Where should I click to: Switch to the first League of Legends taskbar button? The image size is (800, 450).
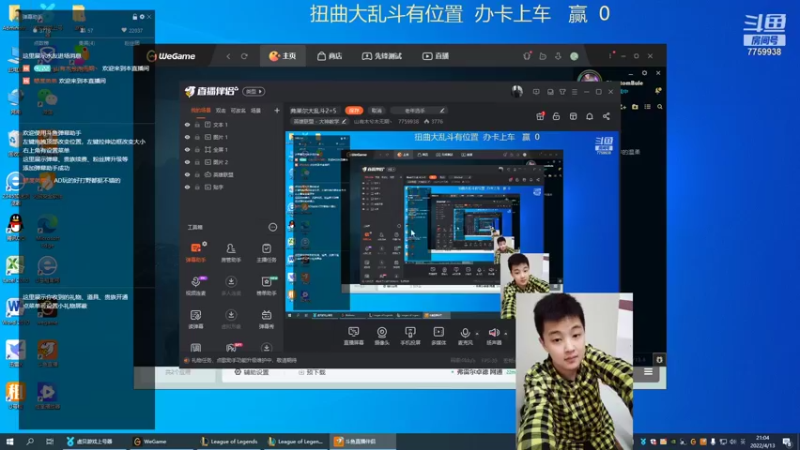[x=229, y=441]
